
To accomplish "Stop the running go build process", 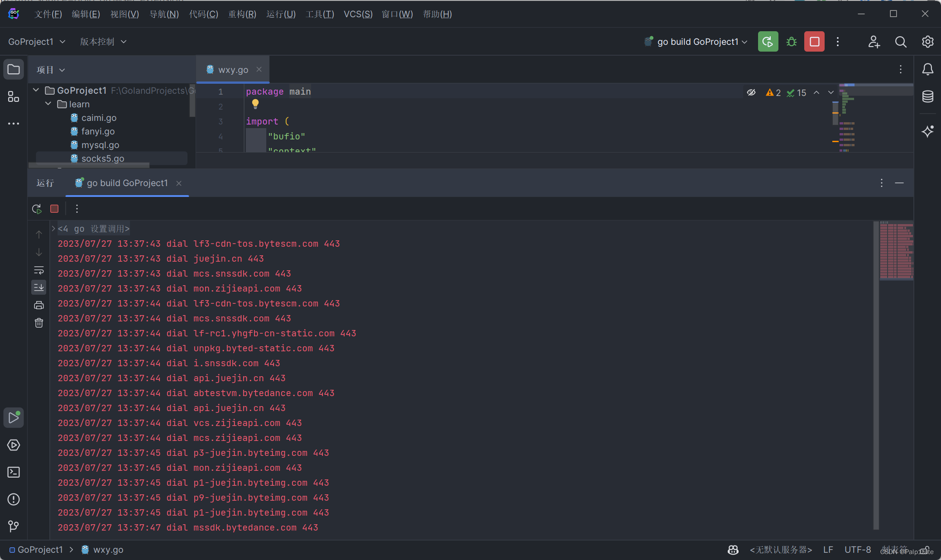I will point(814,42).
